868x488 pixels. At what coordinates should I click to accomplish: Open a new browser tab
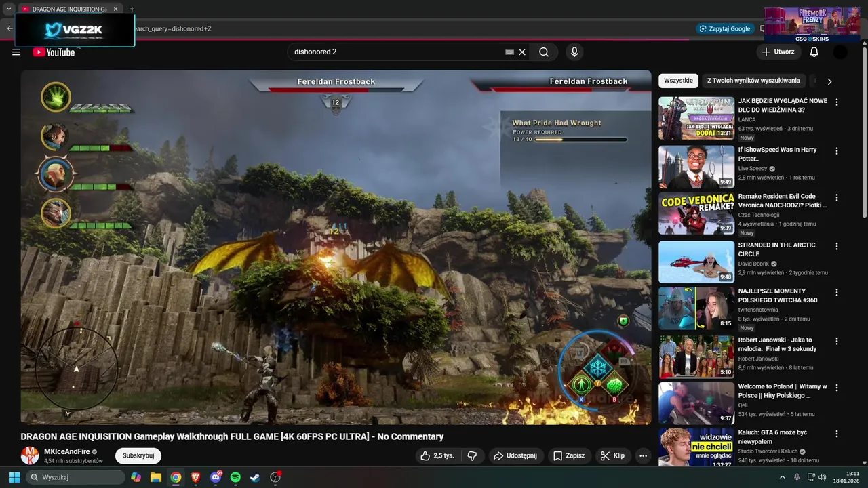click(x=132, y=9)
